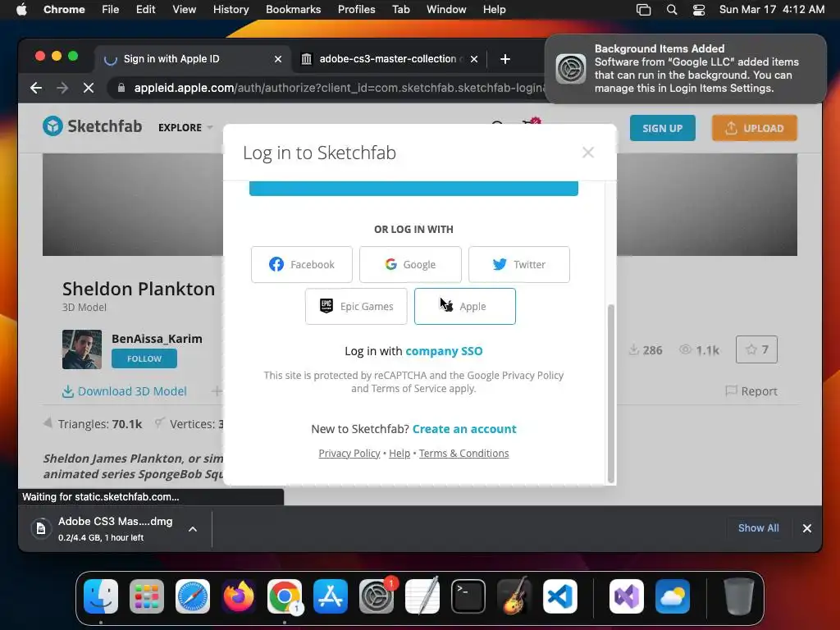Image resolution: width=840 pixels, height=630 pixels.
Task: Click the Background Items Added notification
Action: [x=685, y=69]
